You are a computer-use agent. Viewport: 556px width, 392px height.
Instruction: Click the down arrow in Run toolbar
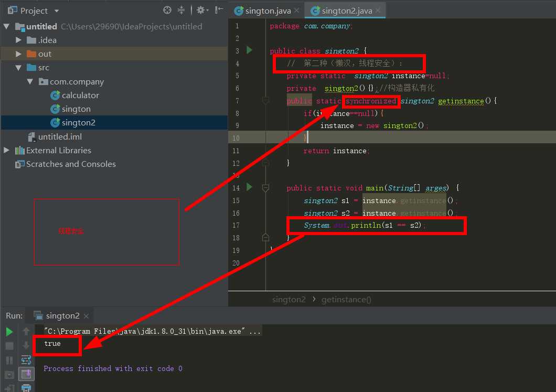tap(26, 345)
